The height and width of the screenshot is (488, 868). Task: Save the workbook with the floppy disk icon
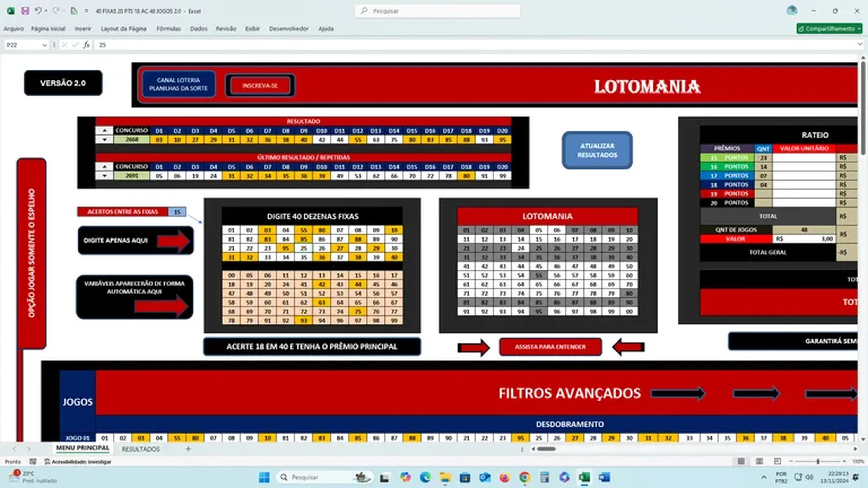tap(25, 11)
